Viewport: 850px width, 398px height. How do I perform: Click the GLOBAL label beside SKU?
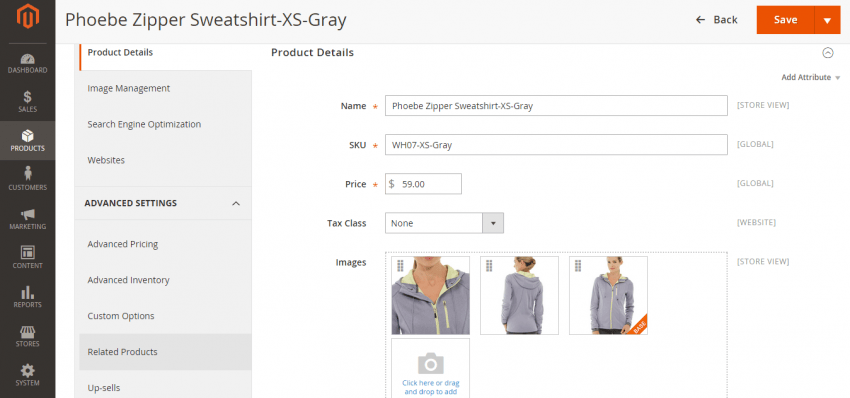tap(755, 144)
